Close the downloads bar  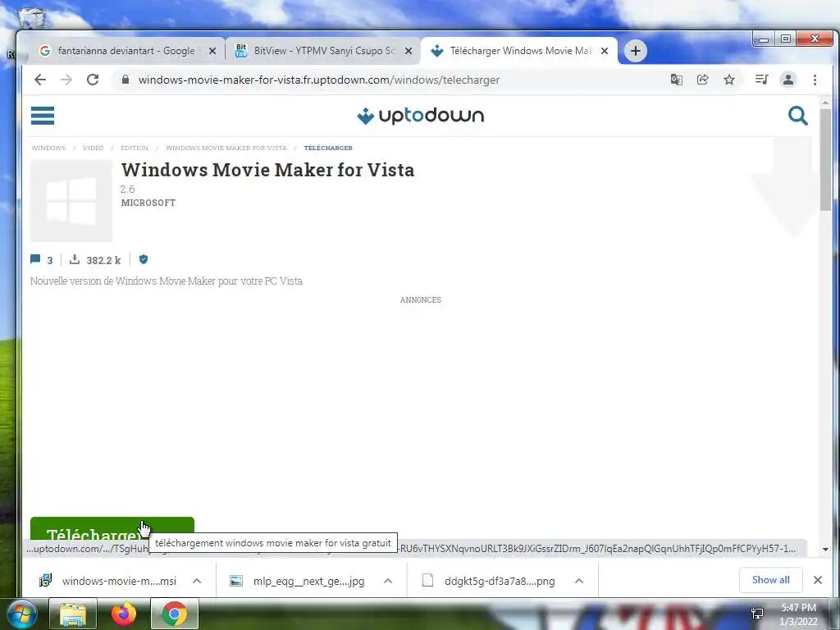tap(818, 580)
